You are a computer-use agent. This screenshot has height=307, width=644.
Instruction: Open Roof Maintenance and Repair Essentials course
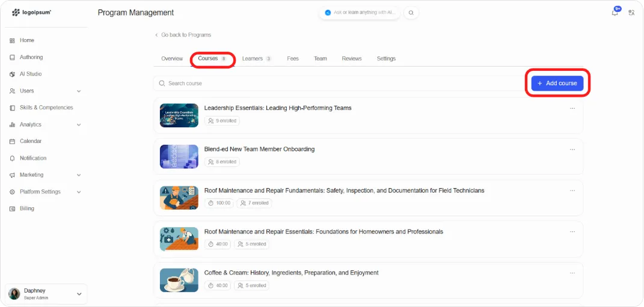tap(324, 231)
